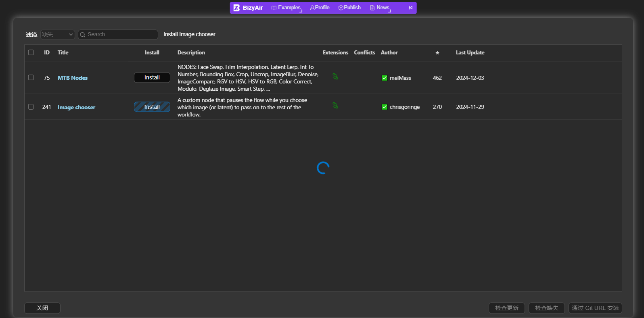The height and width of the screenshot is (318, 644).
Task: Check the MTB Nodes row checkbox
Action: 31,77
